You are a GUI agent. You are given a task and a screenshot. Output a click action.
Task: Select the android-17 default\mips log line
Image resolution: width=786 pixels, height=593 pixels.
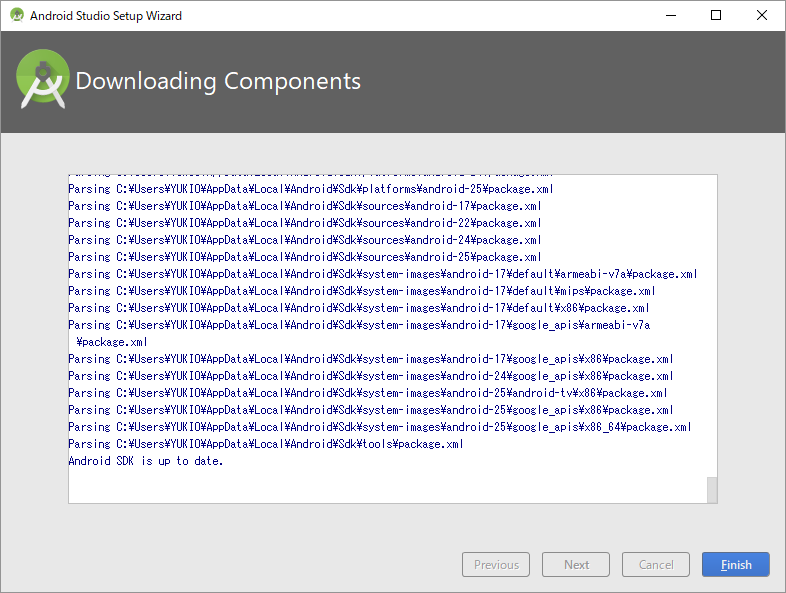coord(363,291)
